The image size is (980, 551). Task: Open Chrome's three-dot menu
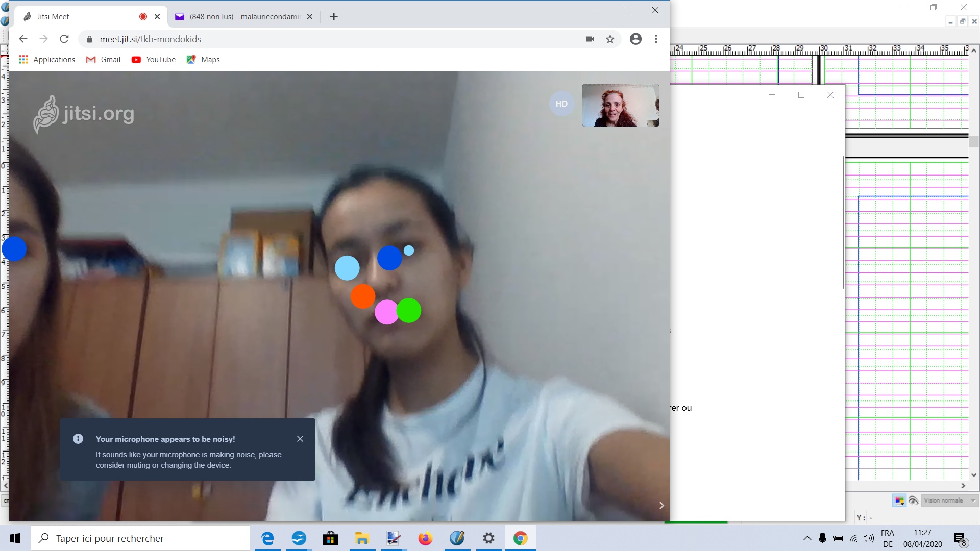pos(656,39)
